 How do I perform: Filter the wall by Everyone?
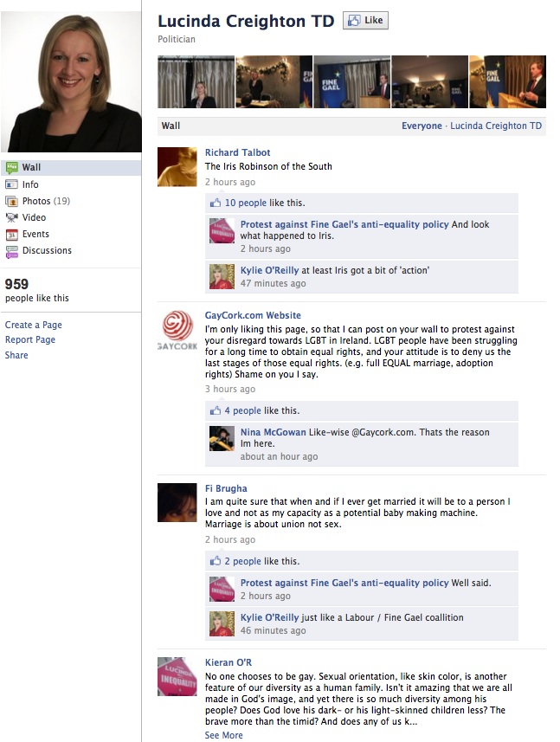point(422,126)
